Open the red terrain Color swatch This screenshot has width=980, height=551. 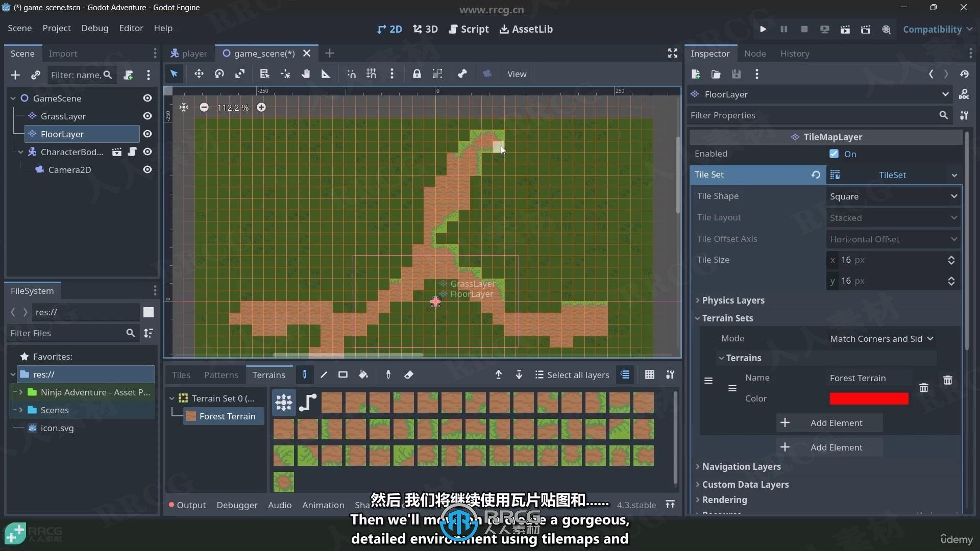click(x=869, y=398)
